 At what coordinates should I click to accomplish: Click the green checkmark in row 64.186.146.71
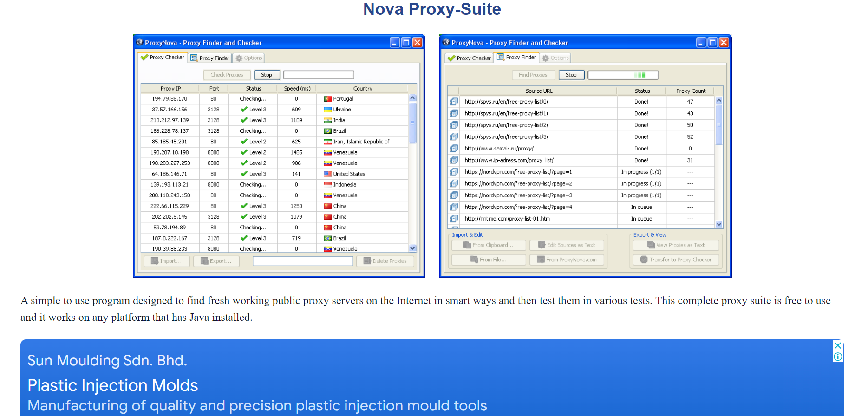coord(244,174)
